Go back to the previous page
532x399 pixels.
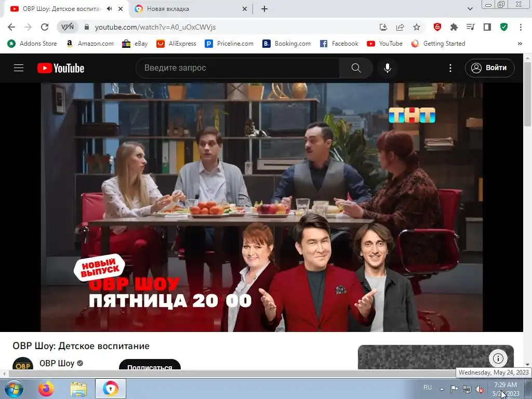[11, 27]
